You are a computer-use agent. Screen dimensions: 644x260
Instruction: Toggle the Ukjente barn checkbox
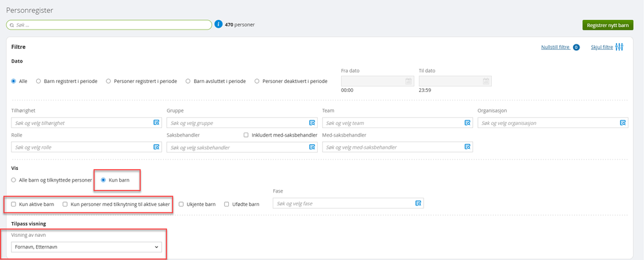[x=181, y=204]
